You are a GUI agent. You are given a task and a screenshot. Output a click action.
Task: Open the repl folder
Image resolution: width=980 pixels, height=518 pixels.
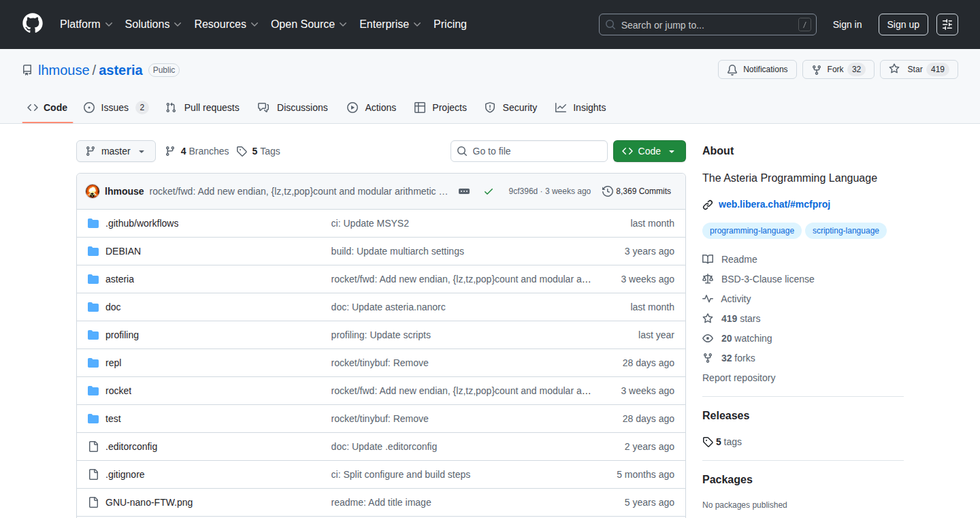tap(114, 363)
